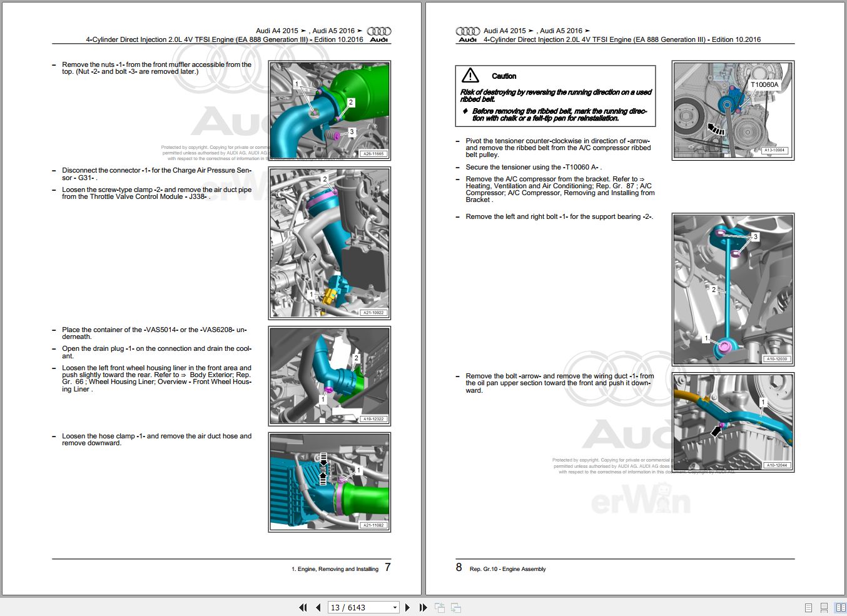The height and width of the screenshot is (616, 847).
Task: Click the page number "8" in right footer
Action: (x=459, y=567)
